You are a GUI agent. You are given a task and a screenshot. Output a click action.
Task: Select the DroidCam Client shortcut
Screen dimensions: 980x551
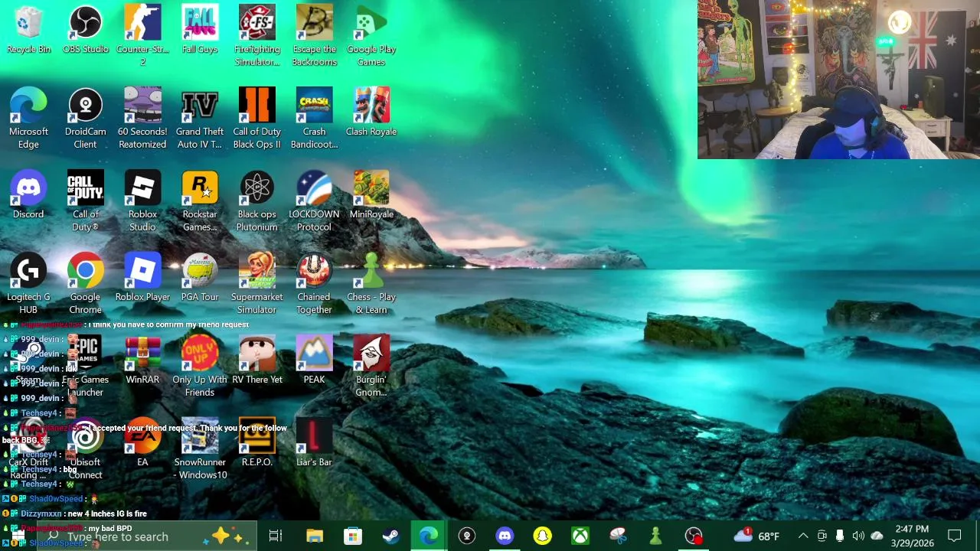(85, 119)
